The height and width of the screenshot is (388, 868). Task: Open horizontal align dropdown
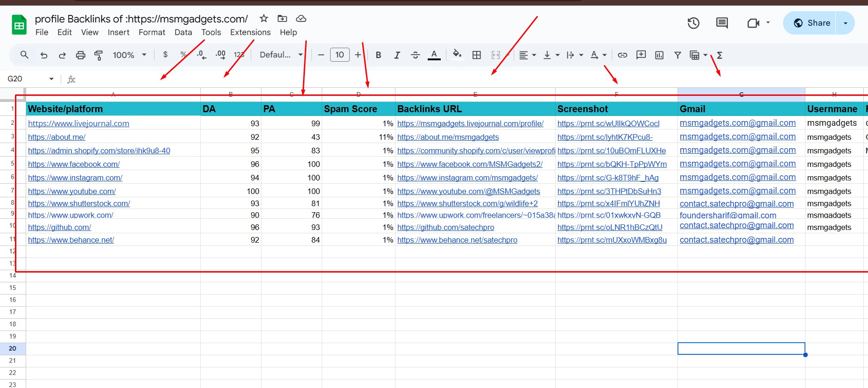point(528,55)
